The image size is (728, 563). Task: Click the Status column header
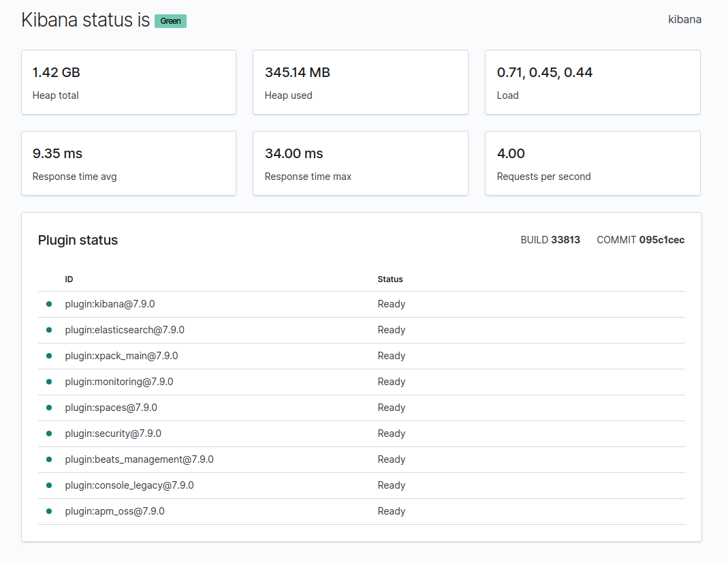click(x=390, y=279)
